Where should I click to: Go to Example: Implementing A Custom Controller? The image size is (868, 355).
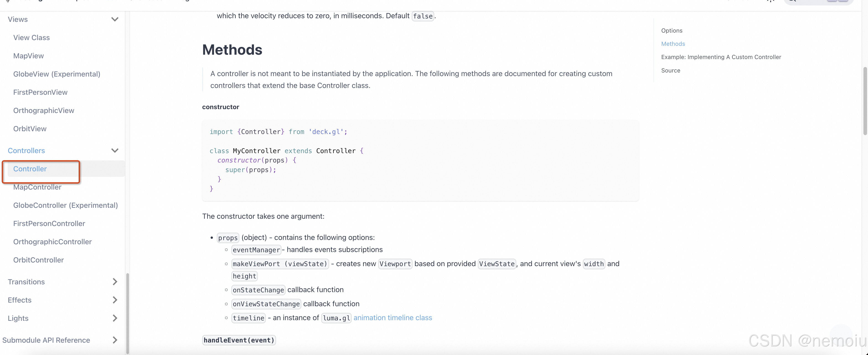[x=721, y=57]
